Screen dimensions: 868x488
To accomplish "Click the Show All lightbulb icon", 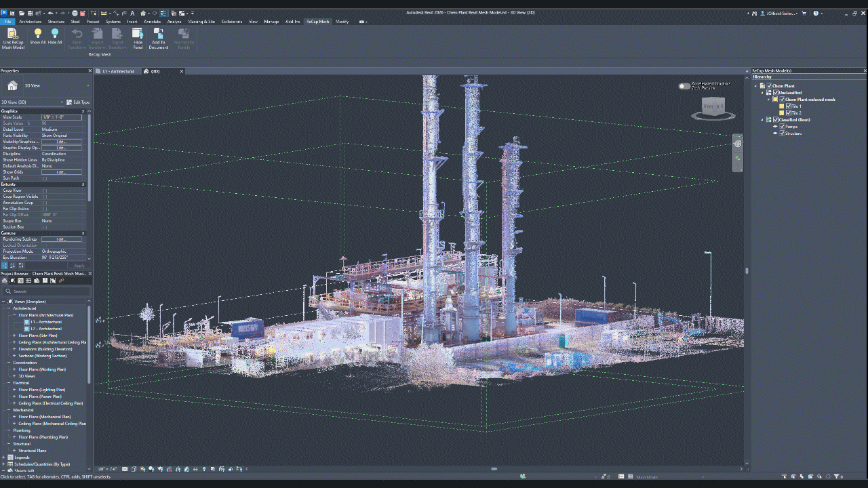I will 38,33.
